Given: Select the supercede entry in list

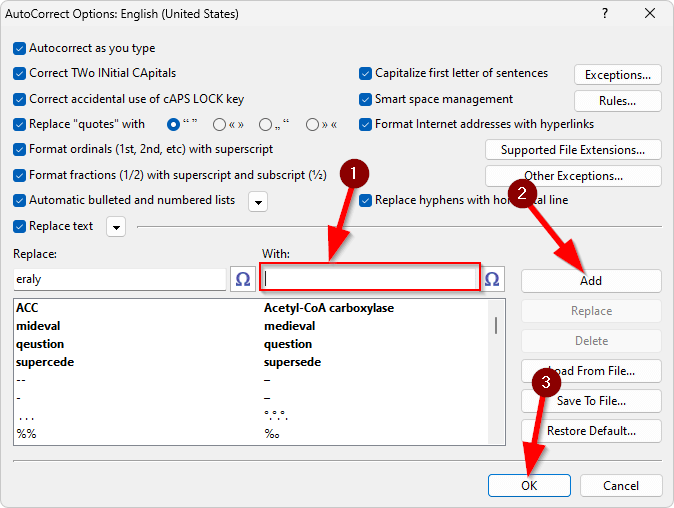Looking at the screenshot, I should point(45,362).
